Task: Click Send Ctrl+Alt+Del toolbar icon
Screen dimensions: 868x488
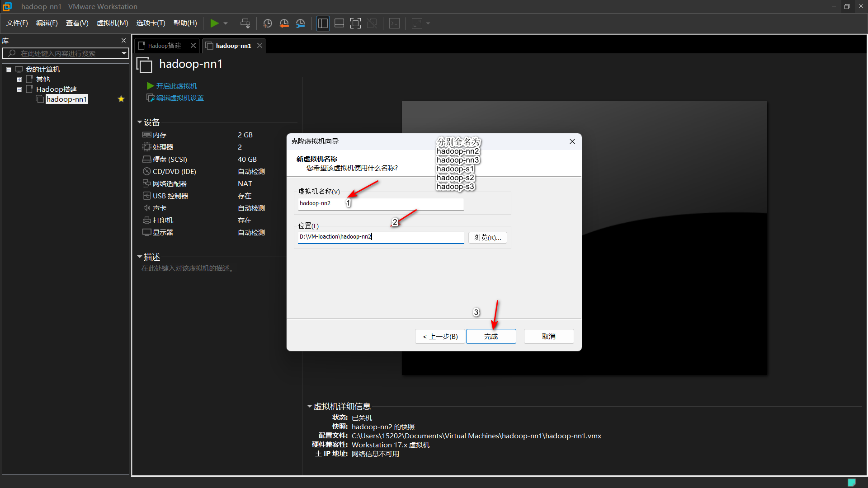Action: (245, 23)
